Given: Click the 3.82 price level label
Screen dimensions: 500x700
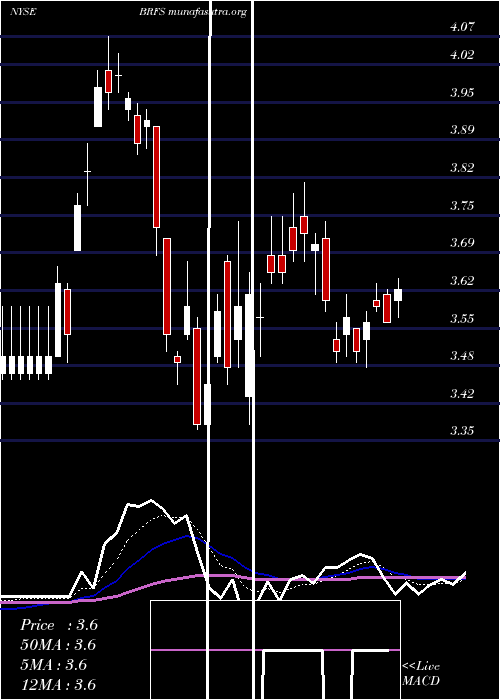Looking at the screenshot, I should coord(462,168).
